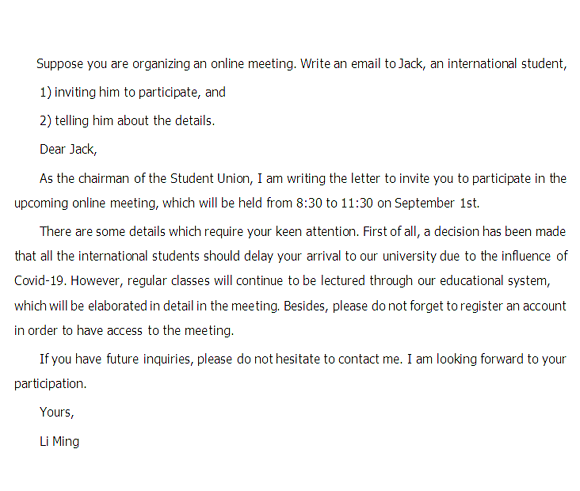
Task: Click the word 'participation.' on the last paragraph line
Action: (x=50, y=384)
